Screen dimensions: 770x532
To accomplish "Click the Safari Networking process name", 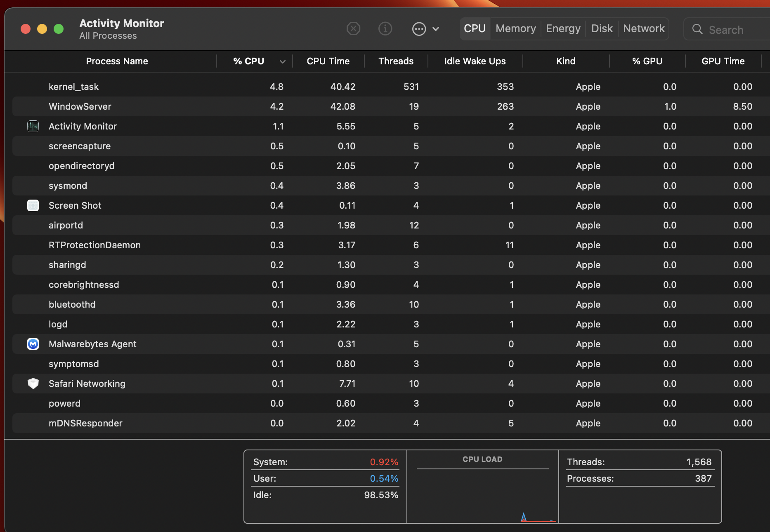I will (x=87, y=384).
